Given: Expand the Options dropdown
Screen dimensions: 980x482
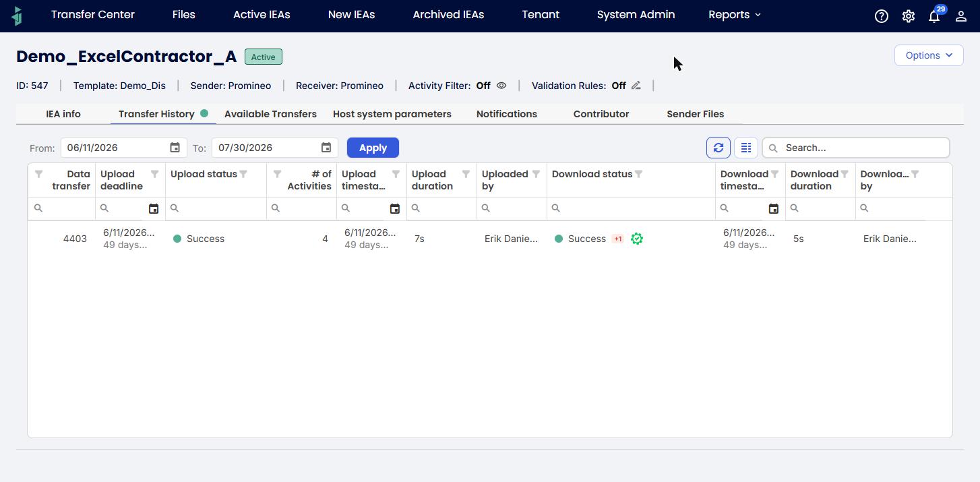Looking at the screenshot, I should pos(929,55).
